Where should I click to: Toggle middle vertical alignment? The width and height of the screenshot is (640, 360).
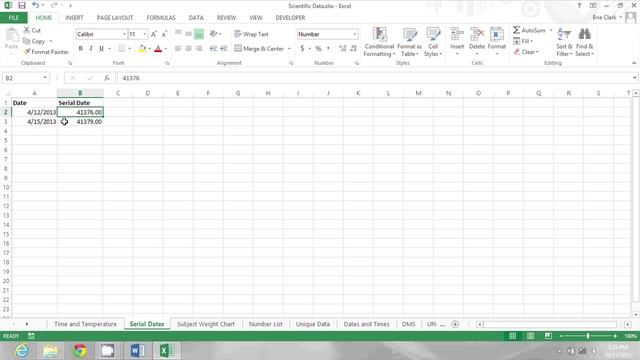[188, 34]
